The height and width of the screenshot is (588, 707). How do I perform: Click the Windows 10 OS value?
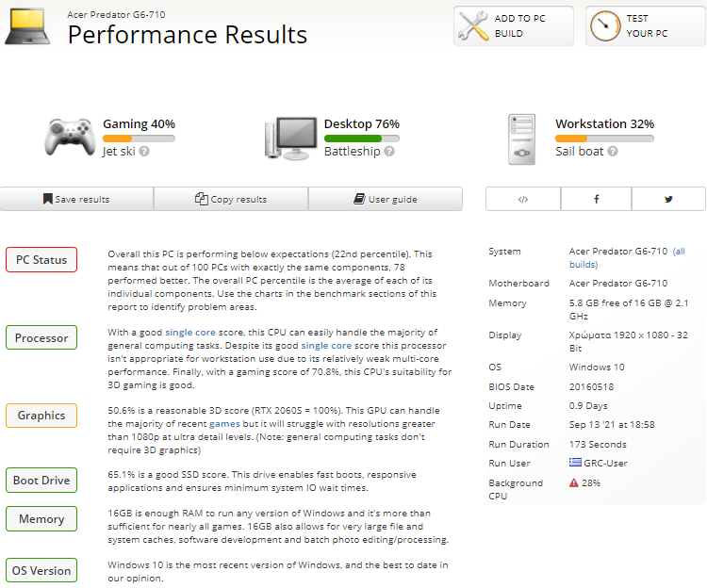click(597, 367)
